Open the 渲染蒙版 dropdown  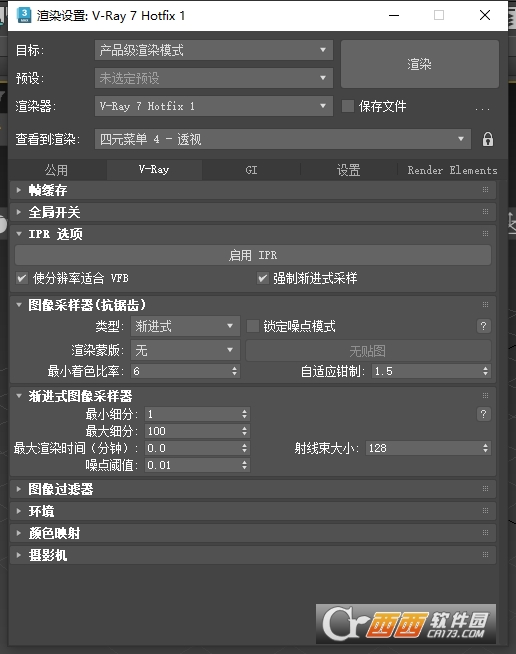click(x=185, y=350)
